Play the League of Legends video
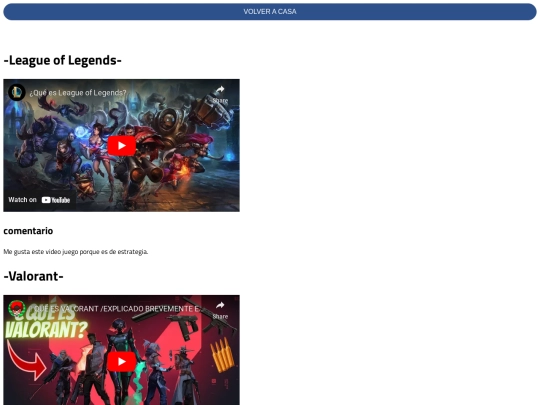 pyautogui.click(x=122, y=146)
